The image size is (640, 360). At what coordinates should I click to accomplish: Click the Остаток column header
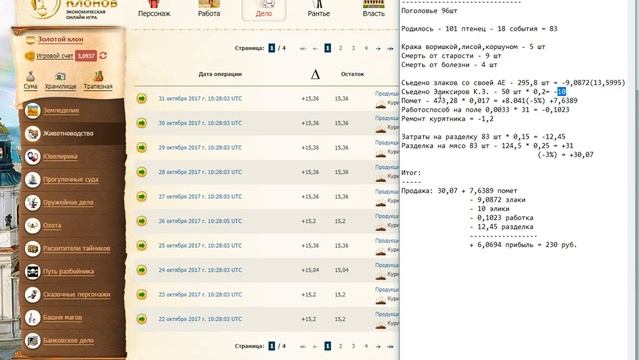[352, 74]
